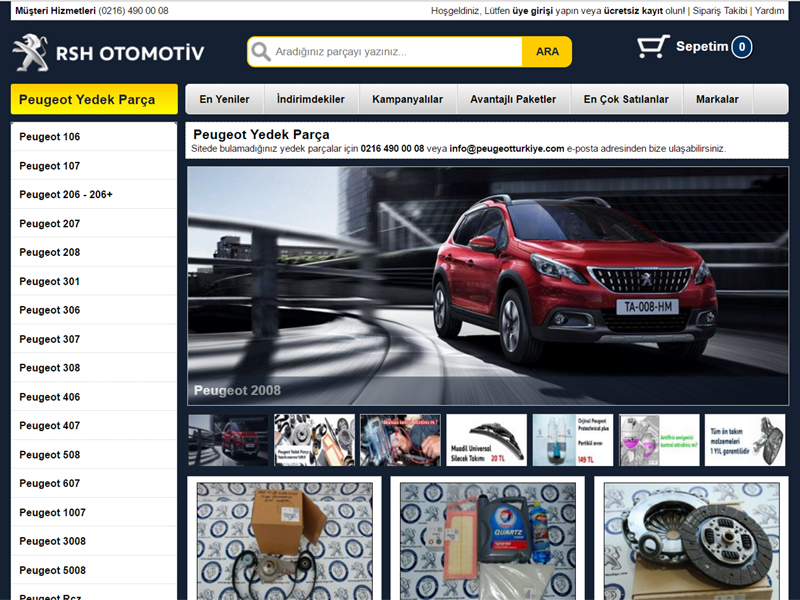
Task: Select Peugeot 106 in sidebar
Action: pos(94,137)
